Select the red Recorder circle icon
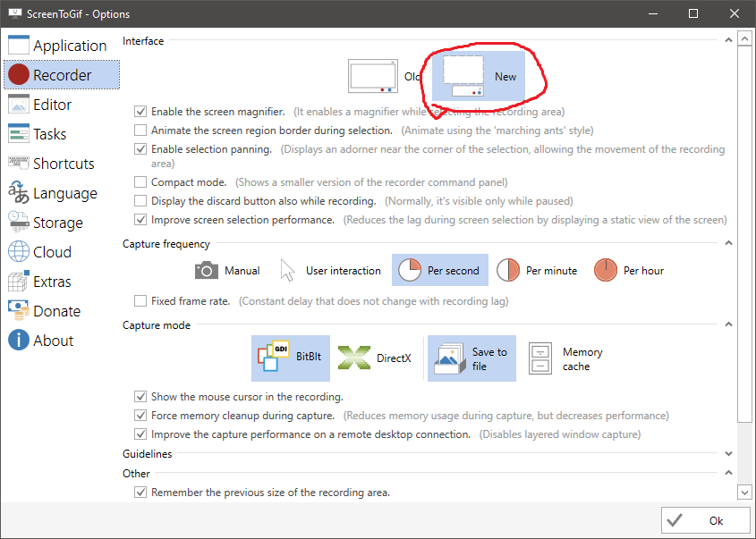Viewport: 756px width, 539px height. click(19, 75)
